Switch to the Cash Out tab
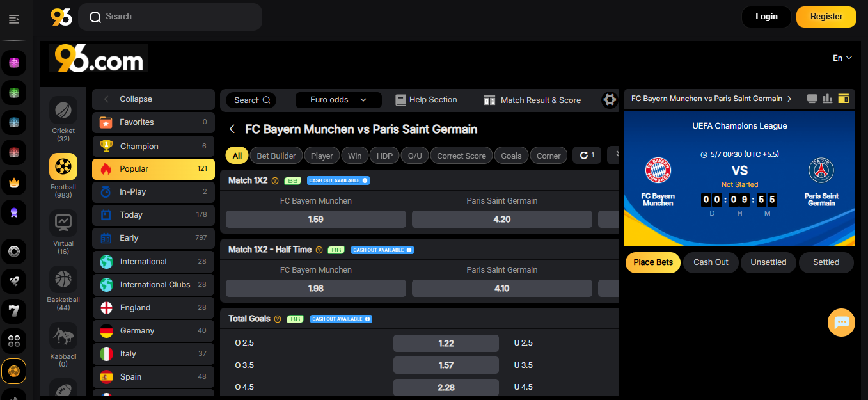This screenshot has width=868, height=400. click(711, 262)
